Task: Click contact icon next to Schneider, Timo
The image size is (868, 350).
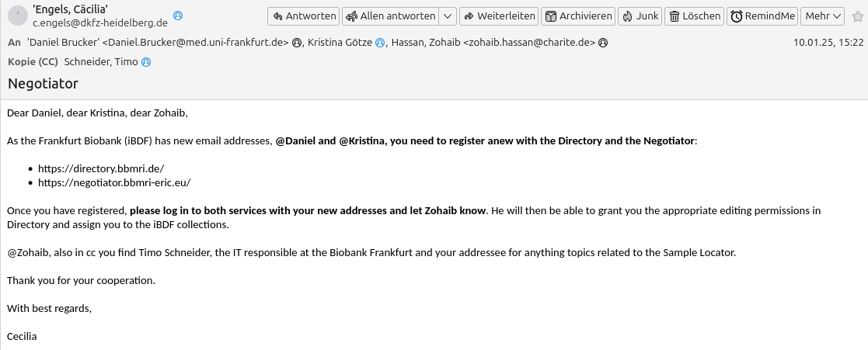Action: coord(145,63)
